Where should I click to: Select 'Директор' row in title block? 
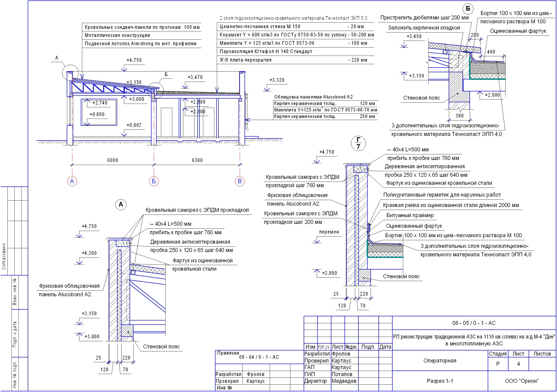[316, 381]
